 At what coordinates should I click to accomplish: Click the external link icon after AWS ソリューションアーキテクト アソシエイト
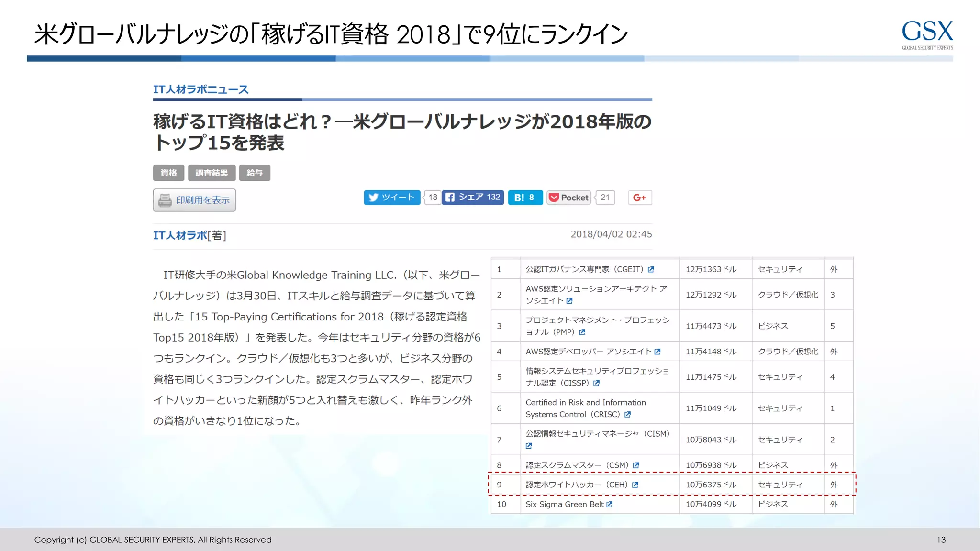coord(569,301)
